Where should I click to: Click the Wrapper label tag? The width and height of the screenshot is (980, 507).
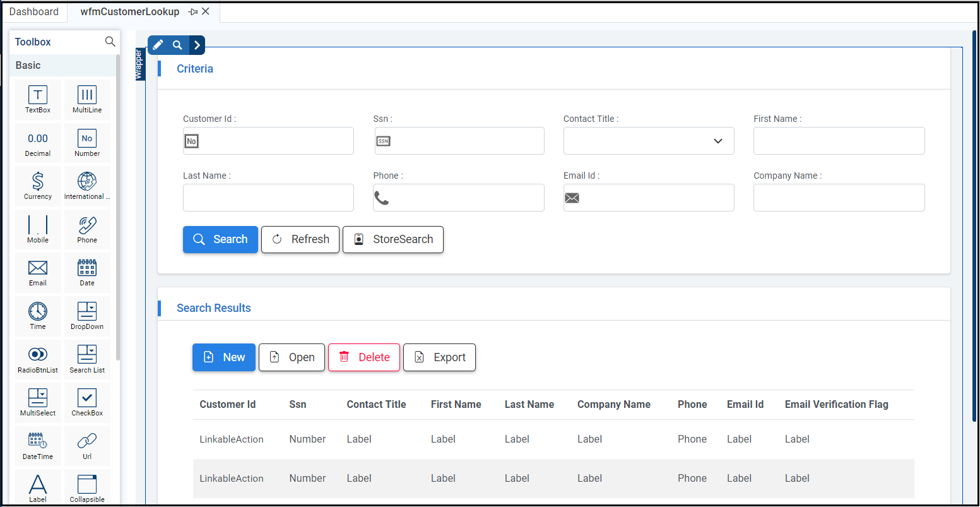coord(139,64)
